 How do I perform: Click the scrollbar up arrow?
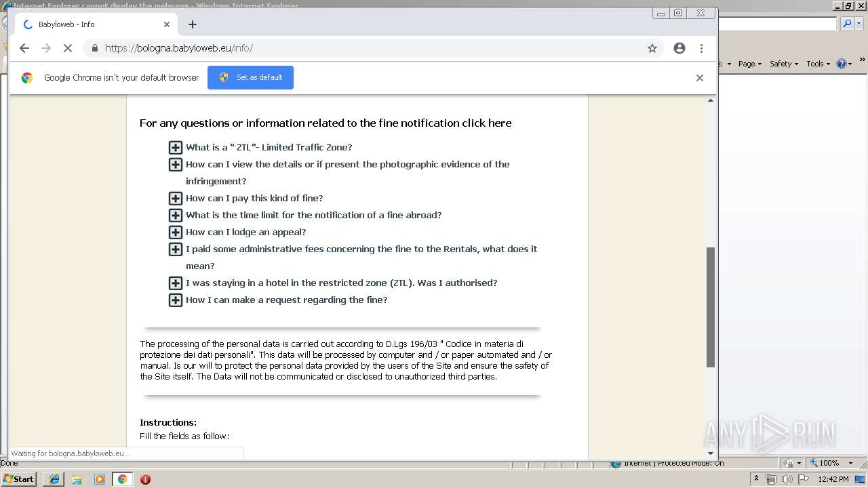click(x=711, y=100)
